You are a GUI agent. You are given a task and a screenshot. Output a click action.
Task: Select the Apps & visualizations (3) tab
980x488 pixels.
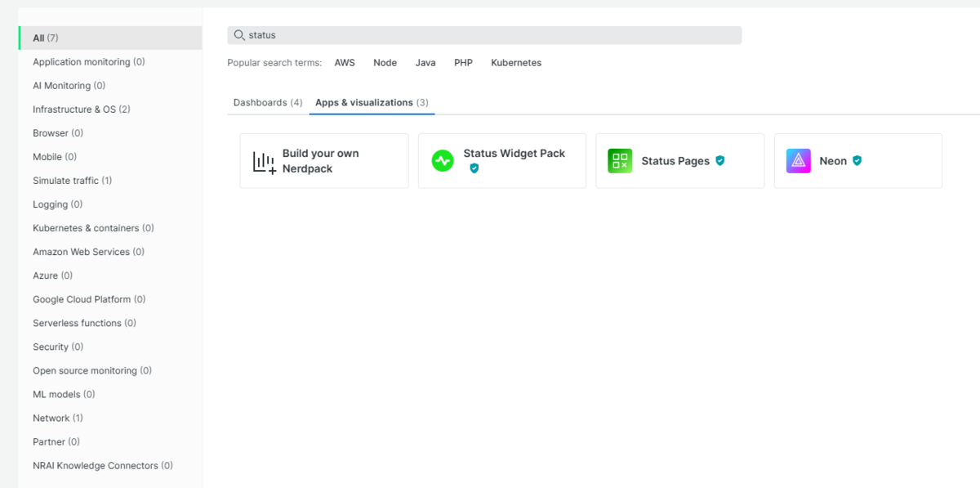(x=372, y=103)
